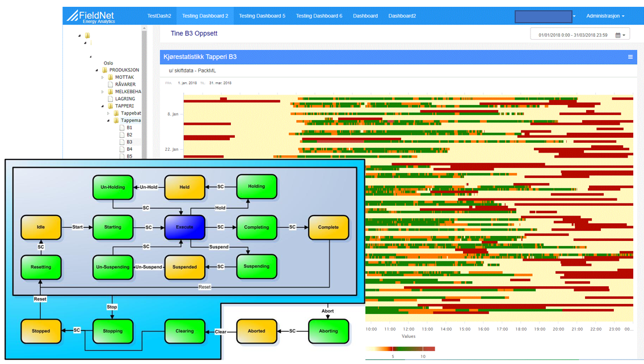The height and width of the screenshot is (364, 644).
Task: Click the Aborting state box
Action: point(328,331)
